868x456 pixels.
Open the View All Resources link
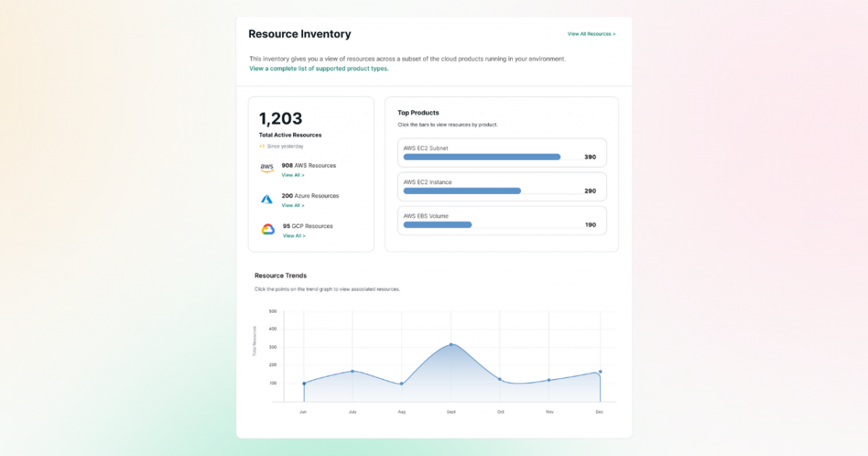pyautogui.click(x=591, y=33)
